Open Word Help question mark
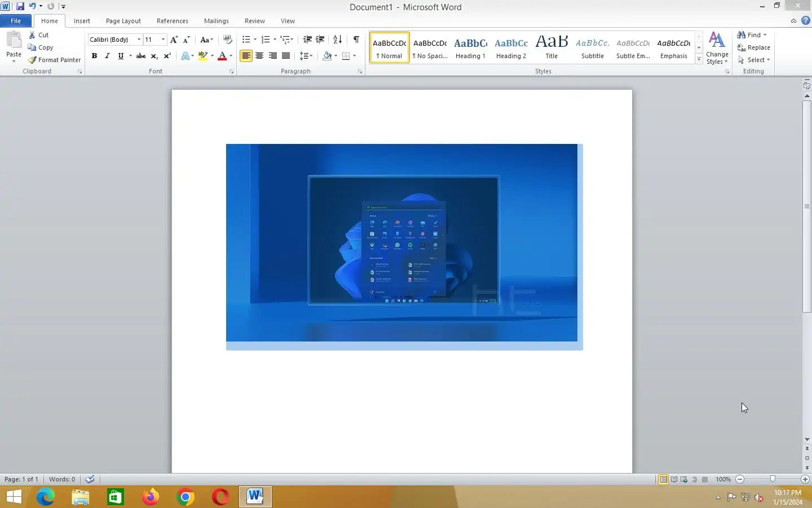 click(805, 21)
